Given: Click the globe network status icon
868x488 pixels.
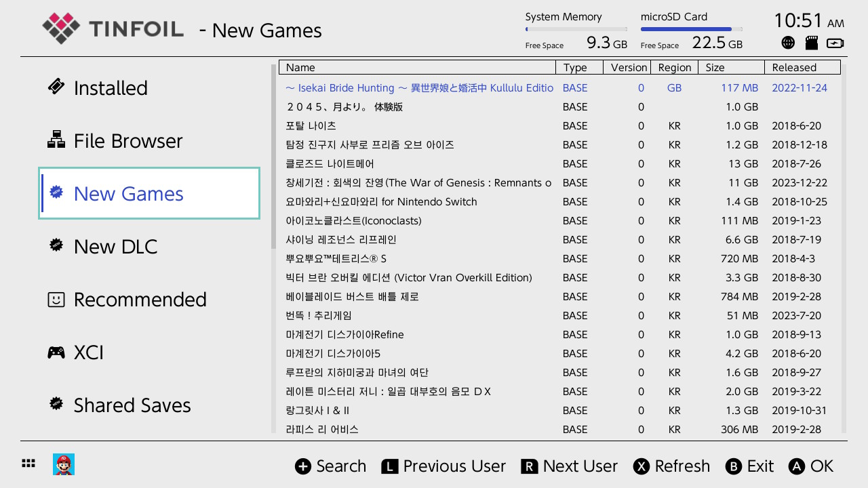Looking at the screenshot, I should [x=788, y=43].
